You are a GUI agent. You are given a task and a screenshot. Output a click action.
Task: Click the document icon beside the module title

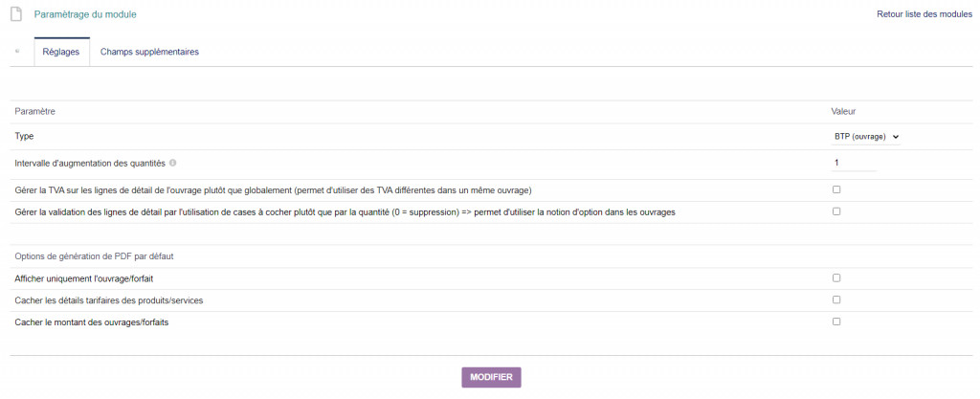[x=16, y=15]
